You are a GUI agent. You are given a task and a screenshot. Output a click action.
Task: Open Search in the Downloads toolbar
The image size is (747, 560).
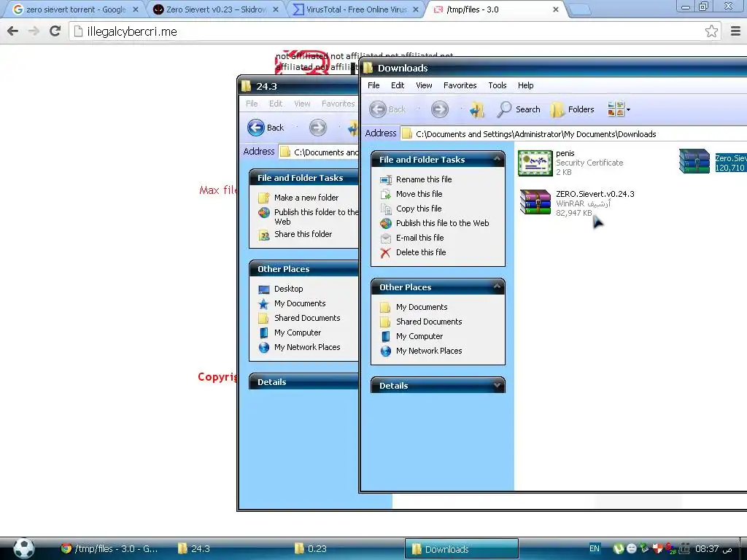click(519, 109)
